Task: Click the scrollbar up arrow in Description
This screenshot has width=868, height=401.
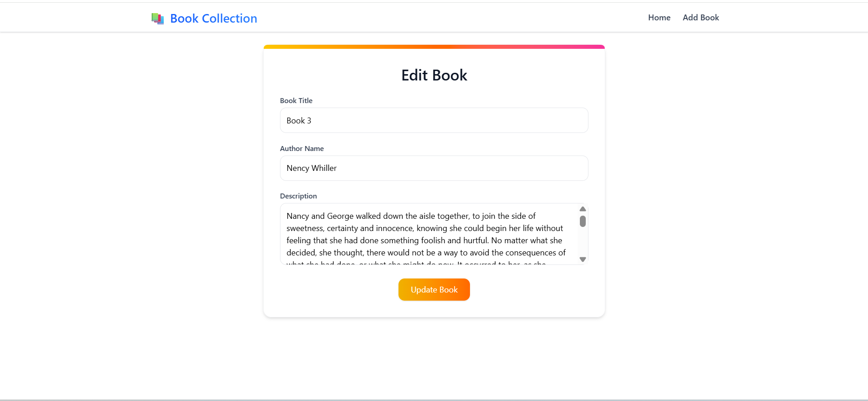Action: click(x=583, y=209)
